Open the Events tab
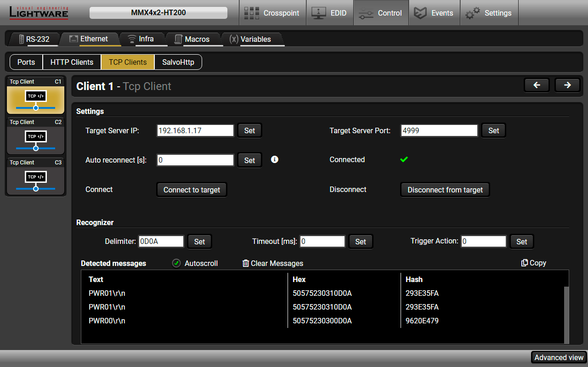 coord(434,13)
